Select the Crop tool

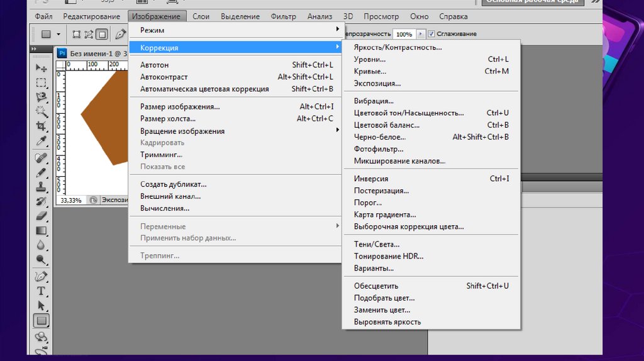tap(42, 126)
